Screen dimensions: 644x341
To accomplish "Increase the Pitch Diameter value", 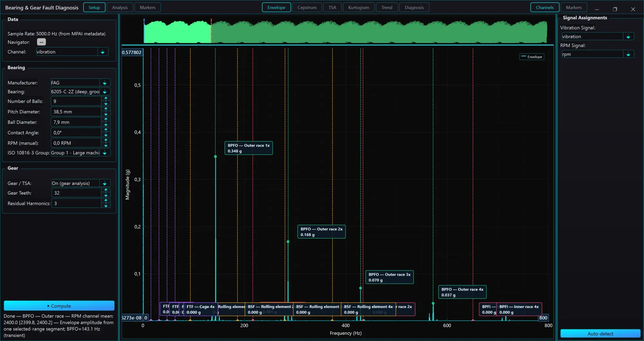I will (106, 109).
